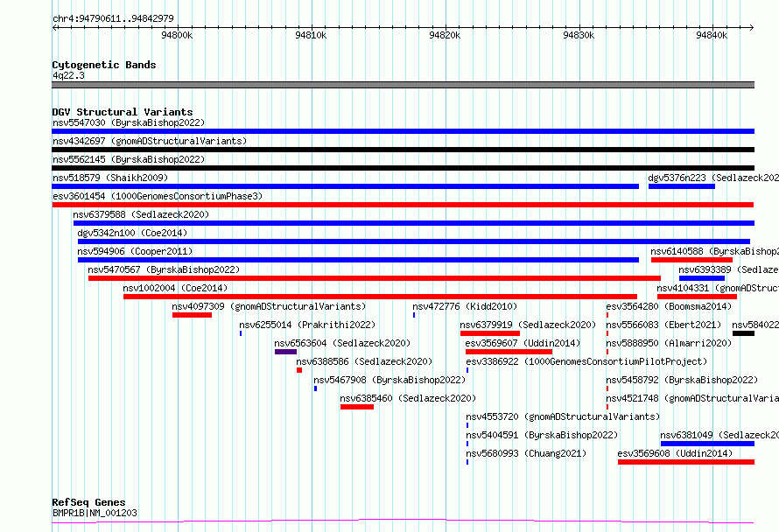Click nsv6388586 (Sedlazeck2020) label
779x532 pixels.
click(x=364, y=361)
